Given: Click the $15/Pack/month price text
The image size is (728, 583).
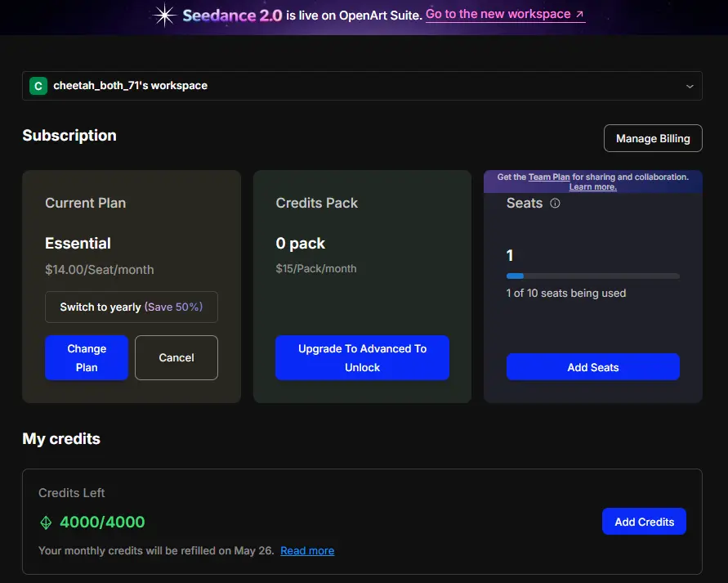Looking at the screenshot, I should pyautogui.click(x=316, y=269).
